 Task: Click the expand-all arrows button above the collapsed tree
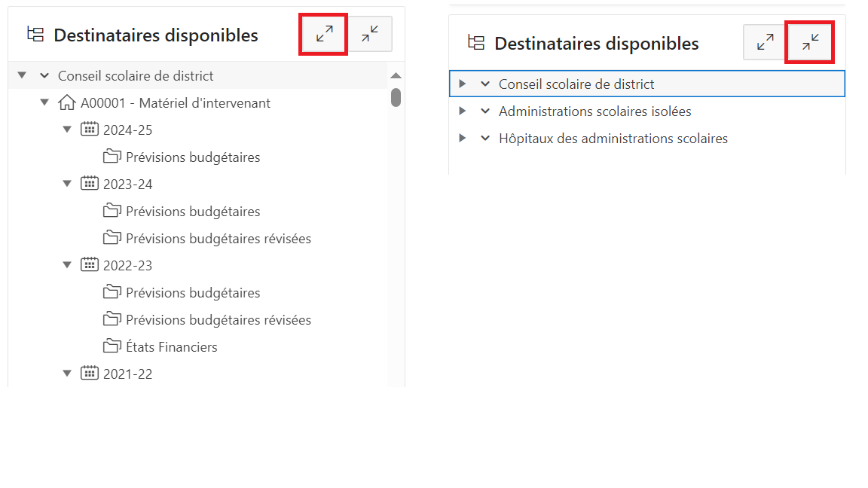[765, 43]
